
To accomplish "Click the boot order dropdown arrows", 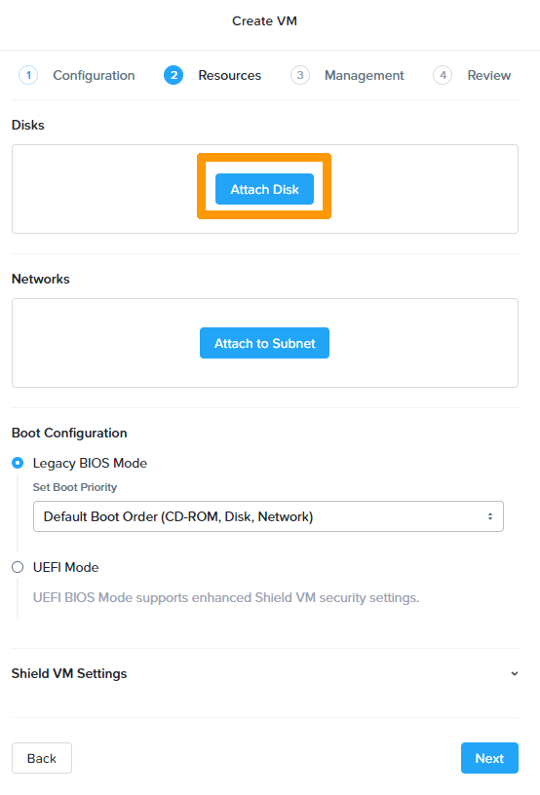I will tap(490, 516).
